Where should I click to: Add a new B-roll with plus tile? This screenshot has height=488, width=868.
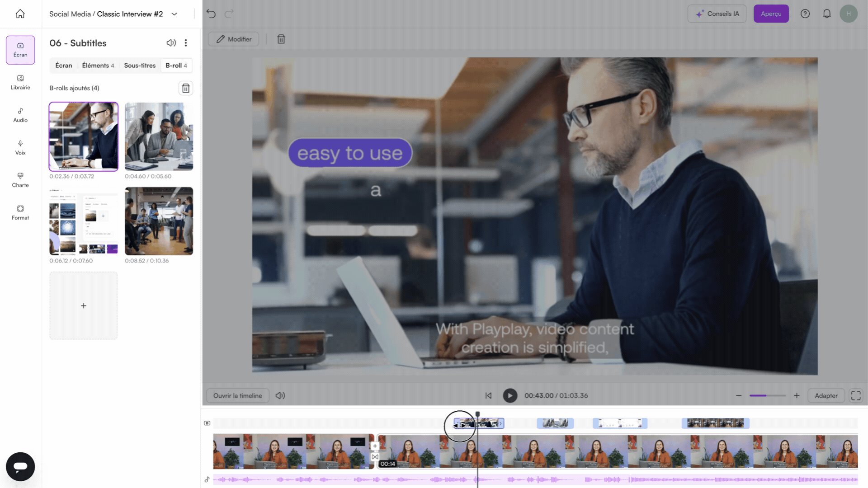[x=84, y=305]
